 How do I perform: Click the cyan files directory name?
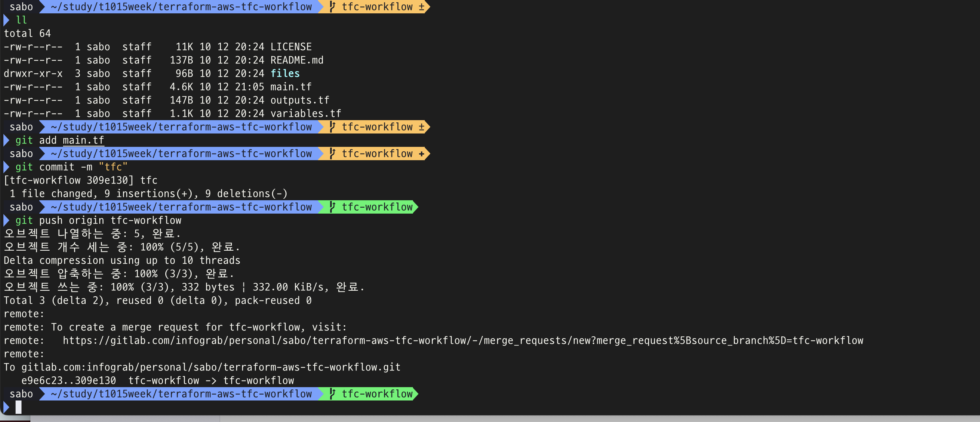click(x=285, y=73)
